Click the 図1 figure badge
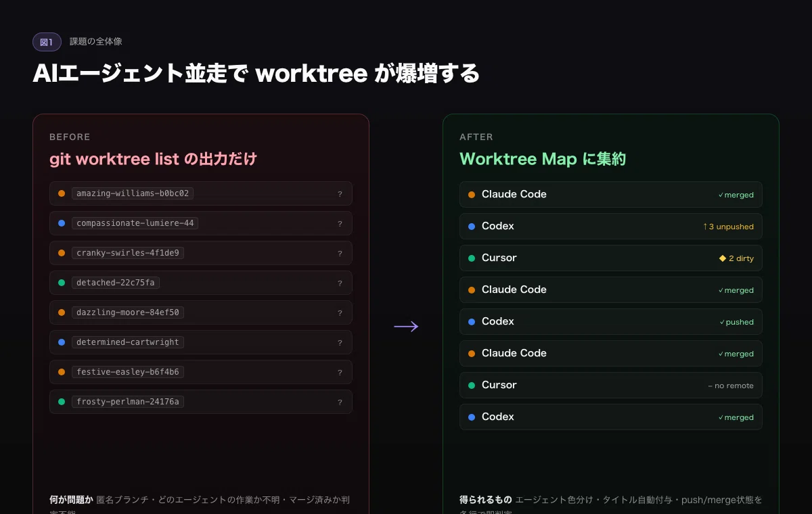The image size is (812, 514). click(47, 42)
